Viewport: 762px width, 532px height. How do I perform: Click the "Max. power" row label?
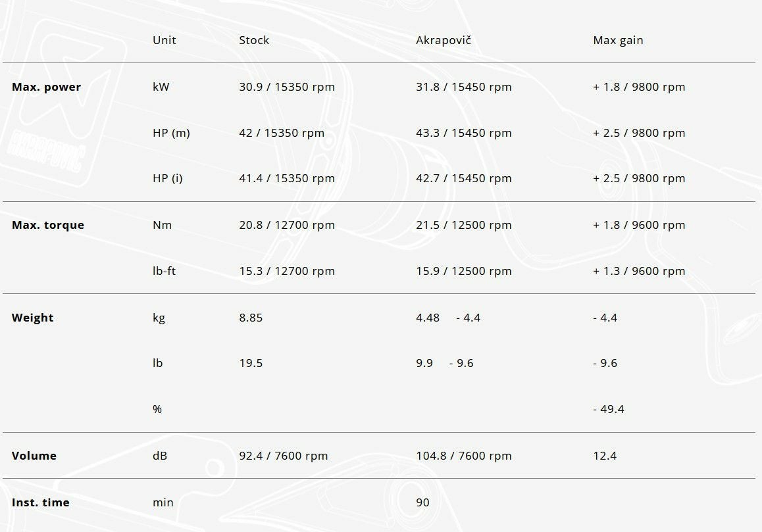[46, 87]
